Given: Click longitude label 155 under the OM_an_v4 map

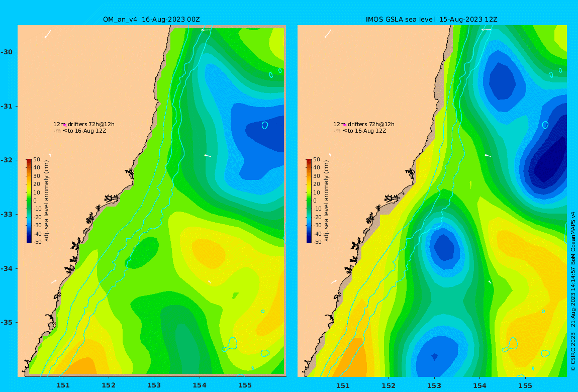Looking at the screenshot, I should point(245,385).
